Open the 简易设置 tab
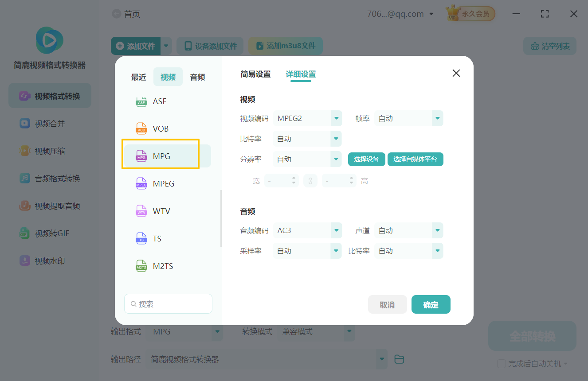Screen dimensions: 588x381 tap(255, 74)
